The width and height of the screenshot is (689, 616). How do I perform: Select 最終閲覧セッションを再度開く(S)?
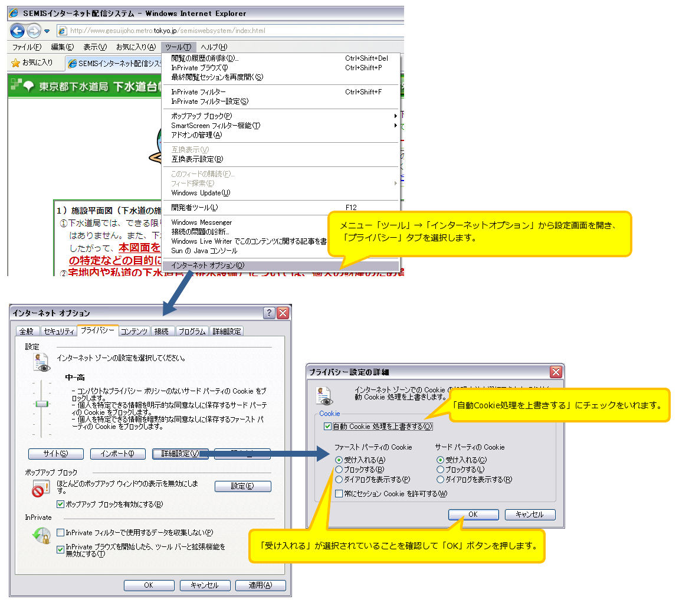(280, 77)
